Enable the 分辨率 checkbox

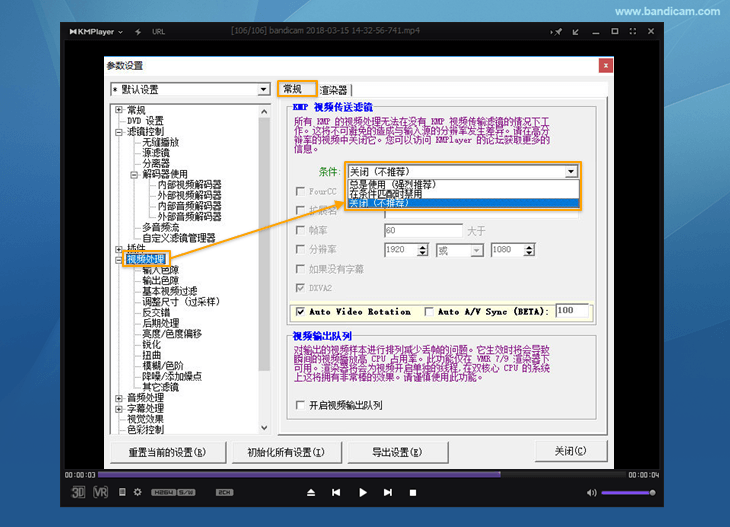[x=300, y=250]
